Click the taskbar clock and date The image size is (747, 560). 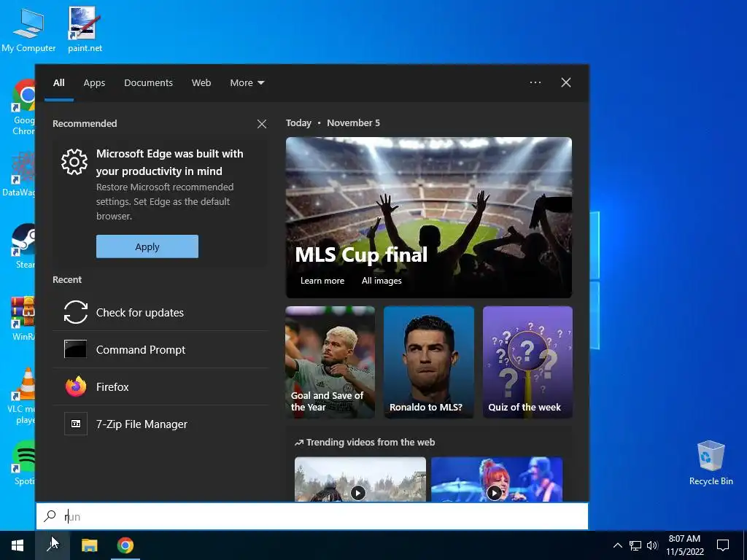684,545
